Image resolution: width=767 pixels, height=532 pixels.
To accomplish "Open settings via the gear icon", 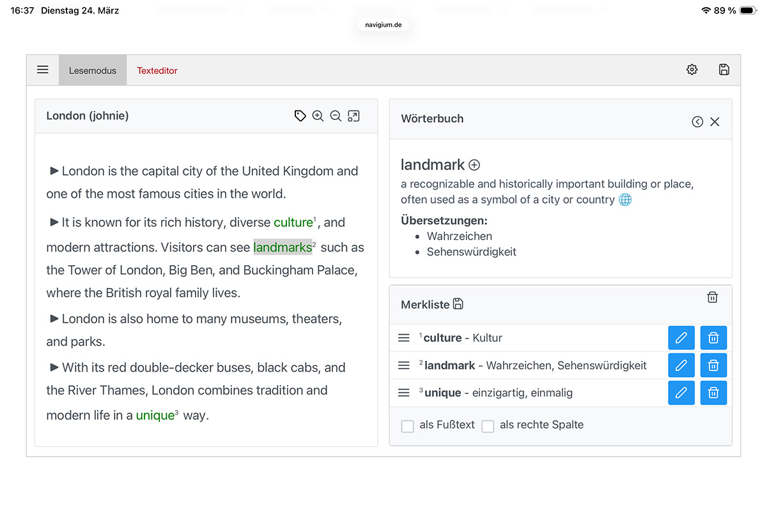I will [692, 70].
